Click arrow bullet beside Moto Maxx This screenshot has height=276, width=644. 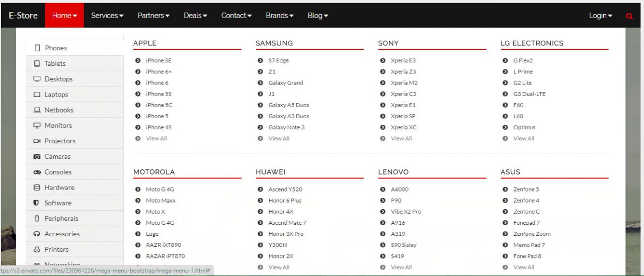(x=138, y=201)
